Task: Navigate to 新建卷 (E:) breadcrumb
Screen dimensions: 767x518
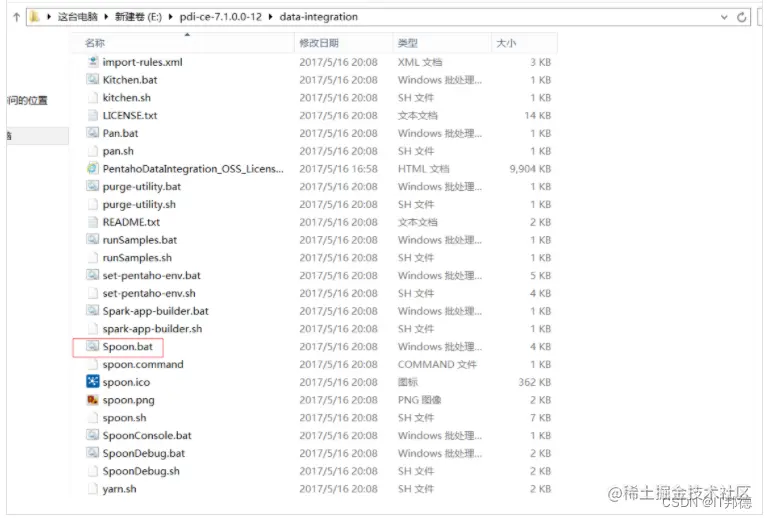Action: (138, 17)
